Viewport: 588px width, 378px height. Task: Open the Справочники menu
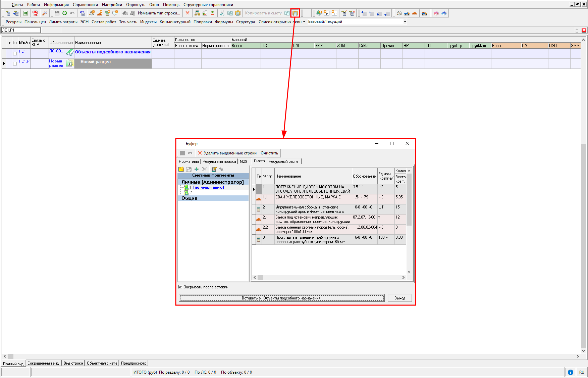tap(85, 5)
